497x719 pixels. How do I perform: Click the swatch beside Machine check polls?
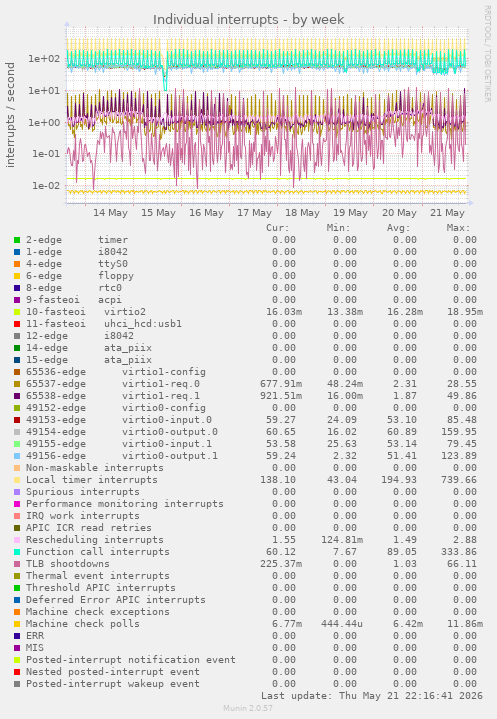pos(17,624)
